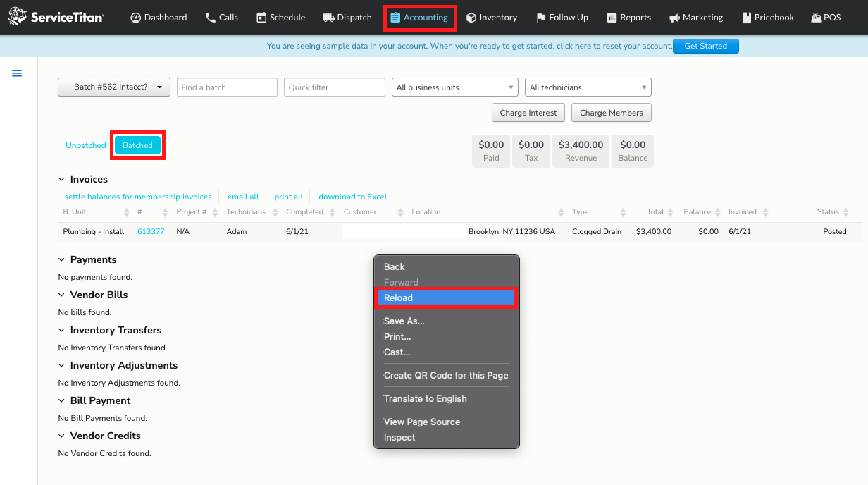Open the POS section
The image size is (868, 485).
tap(826, 17)
